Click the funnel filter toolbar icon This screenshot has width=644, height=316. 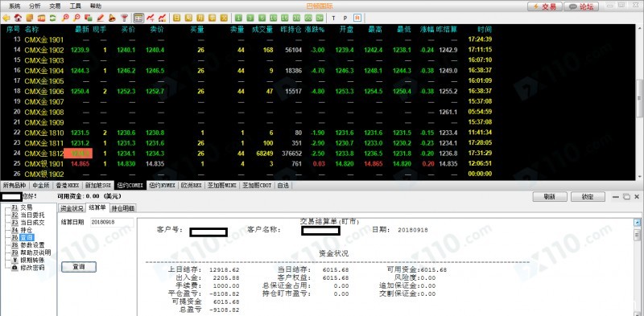pyautogui.click(x=124, y=18)
